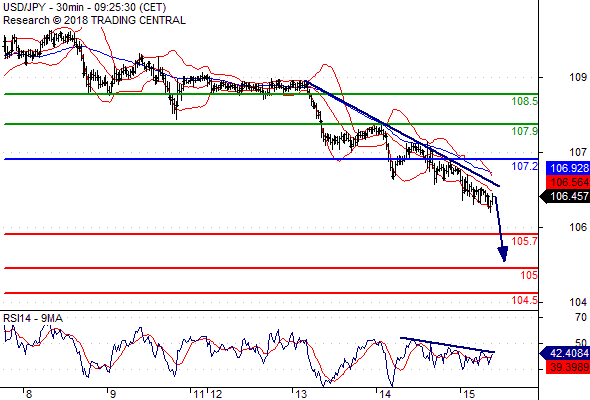Click the RSI14 - 9MA indicator title
The height and width of the screenshot is (400, 590).
tap(33, 318)
